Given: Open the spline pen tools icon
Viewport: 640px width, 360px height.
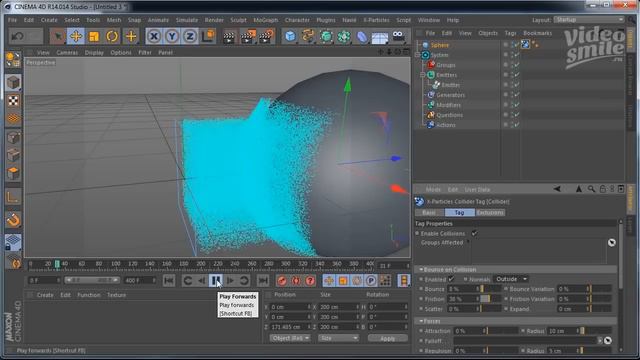Looking at the screenshot, I should click(308, 37).
